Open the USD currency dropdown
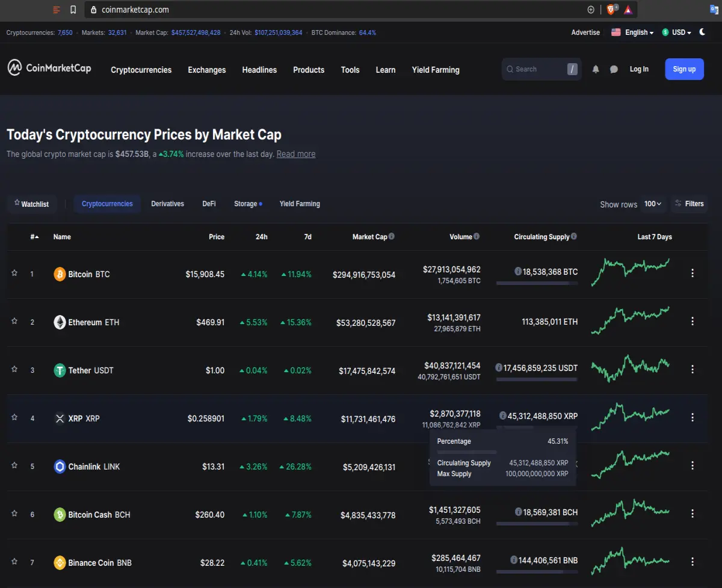The image size is (722, 588). click(x=676, y=32)
